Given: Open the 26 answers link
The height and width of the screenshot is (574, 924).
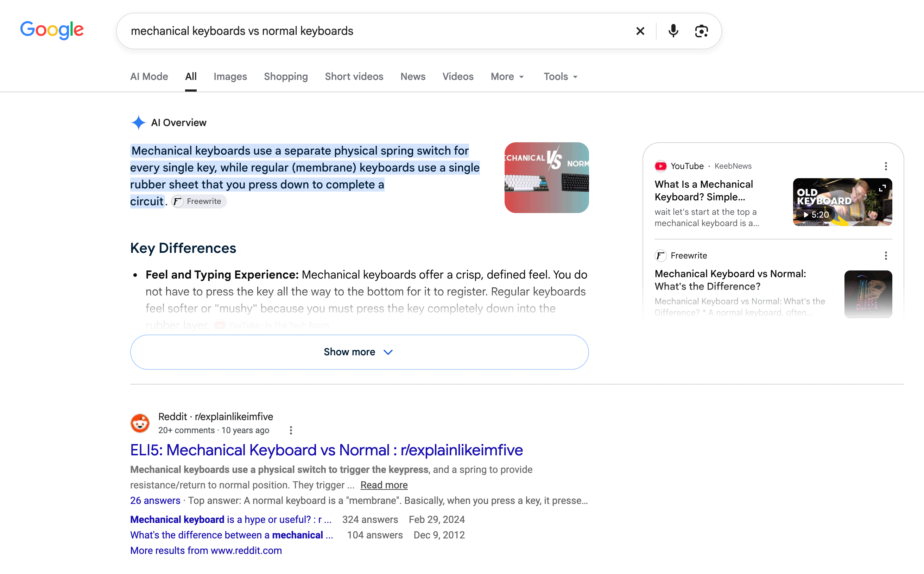Looking at the screenshot, I should (155, 500).
